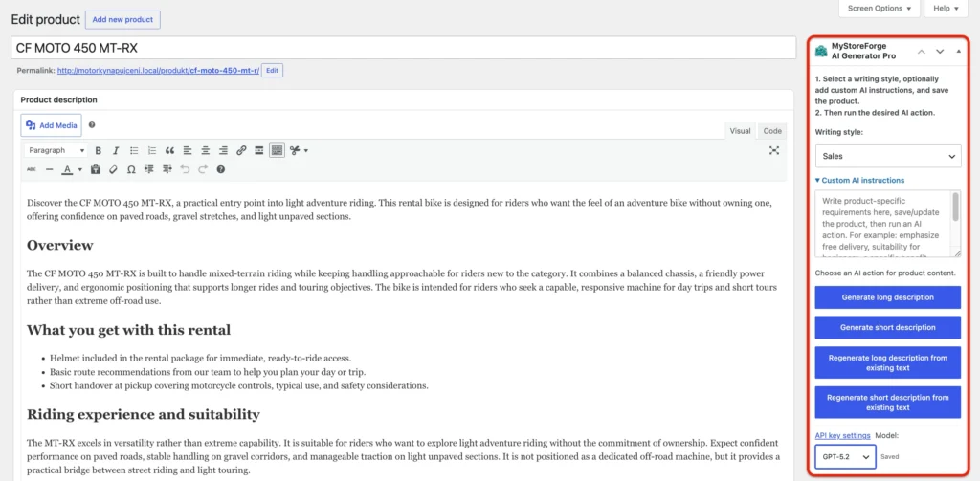The image size is (980, 481).
Task: Click the help icon beside Add Media
Action: pos(92,125)
